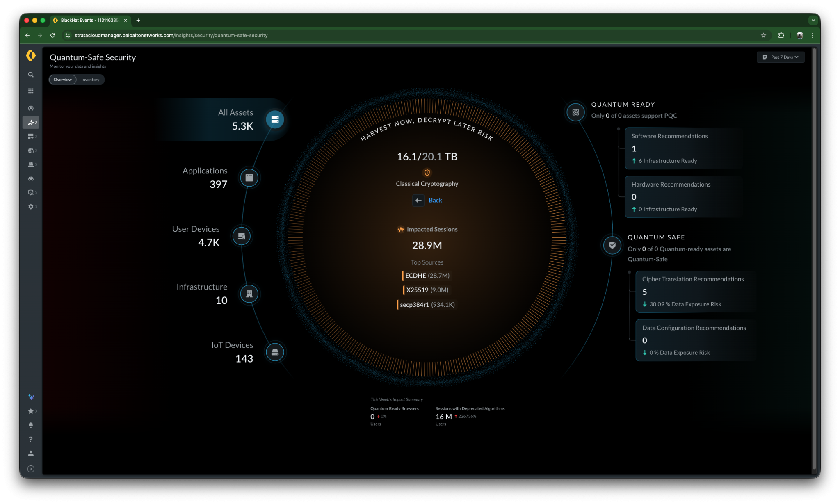
Task: Select the IoT Devices node icon
Action: (275, 352)
